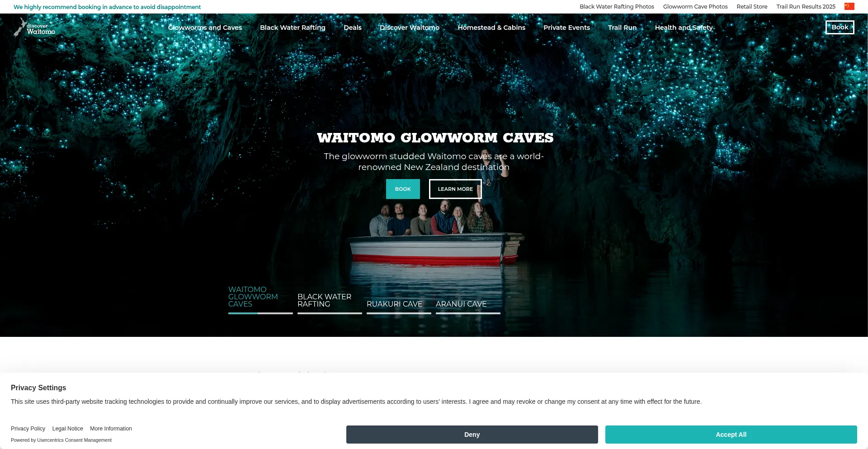The height and width of the screenshot is (449, 868).
Task: Switch language via the Chinese flag icon
Action: [849, 6]
